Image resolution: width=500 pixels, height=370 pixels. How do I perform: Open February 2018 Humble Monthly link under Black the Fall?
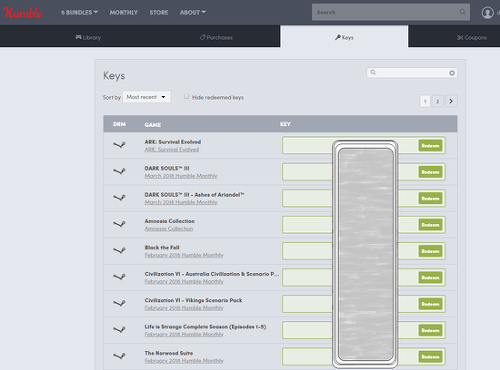[x=184, y=255]
